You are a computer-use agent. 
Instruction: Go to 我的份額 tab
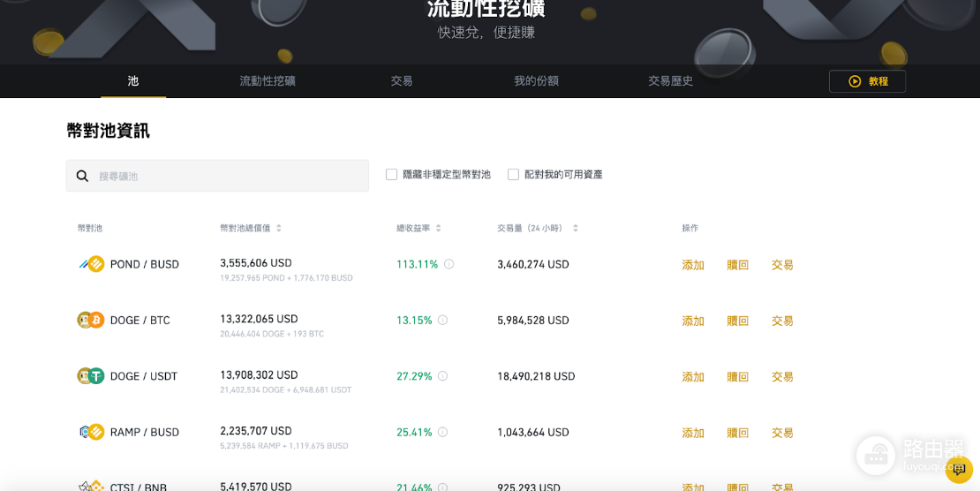coord(536,81)
